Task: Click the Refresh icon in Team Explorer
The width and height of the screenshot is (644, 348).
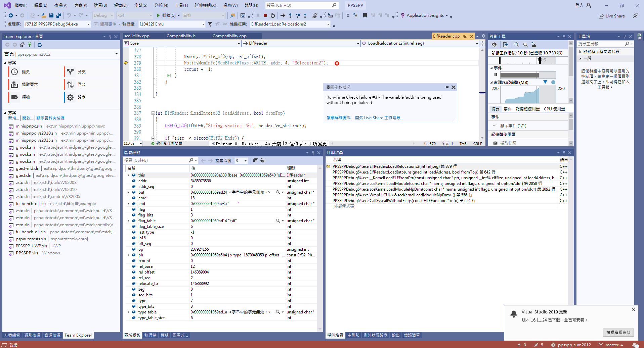Action: click(40, 45)
